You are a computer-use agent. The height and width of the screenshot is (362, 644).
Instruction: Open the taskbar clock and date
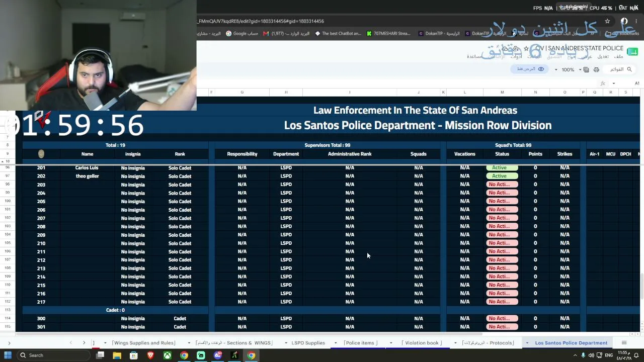(623, 355)
